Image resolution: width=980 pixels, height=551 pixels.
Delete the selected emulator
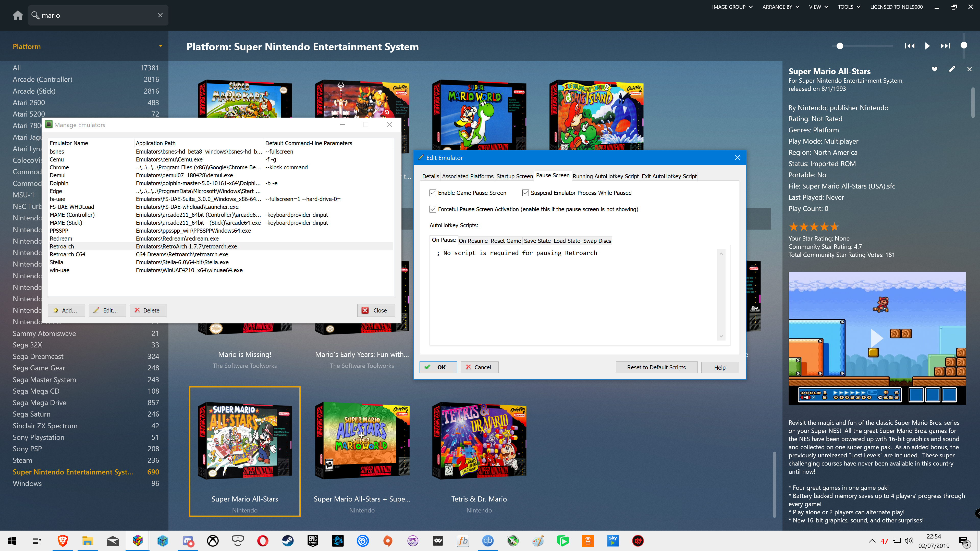[x=148, y=310]
